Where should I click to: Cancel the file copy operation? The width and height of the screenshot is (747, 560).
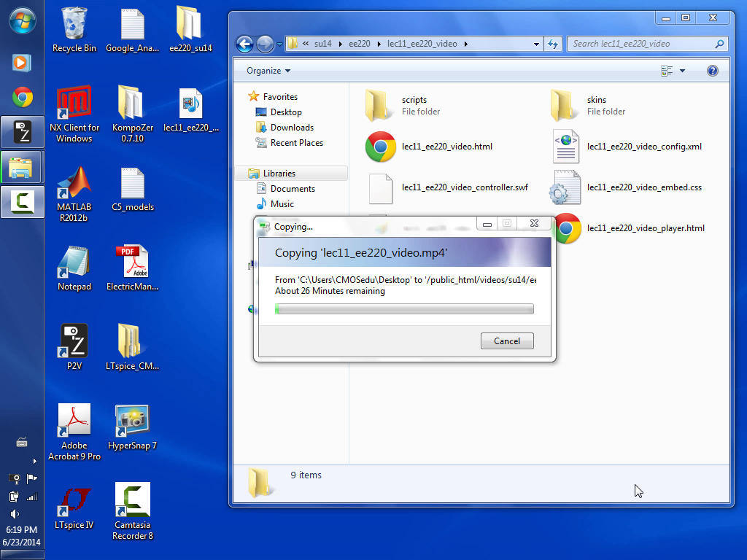(507, 341)
